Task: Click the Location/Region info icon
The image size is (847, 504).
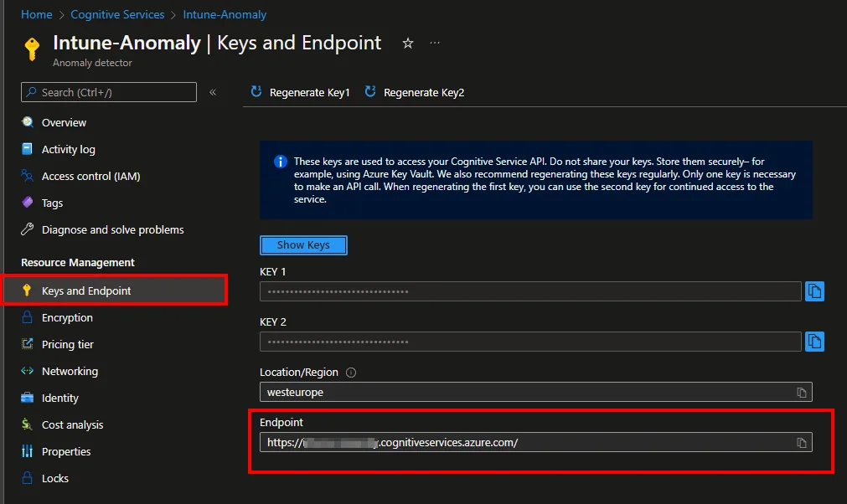Action: [x=351, y=373]
